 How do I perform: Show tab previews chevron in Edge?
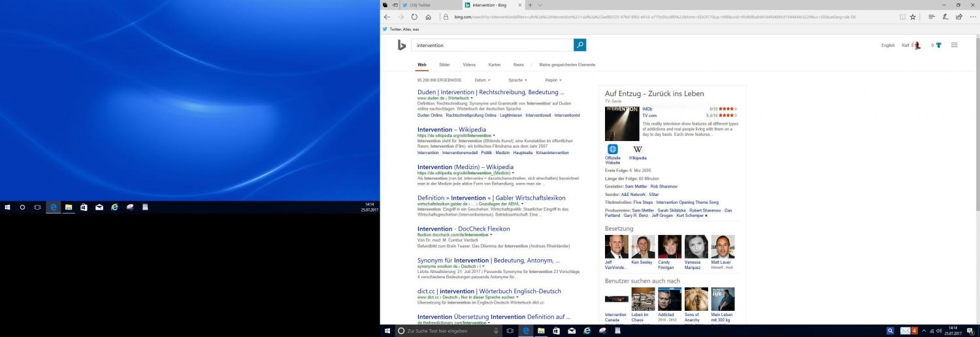click(x=539, y=5)
